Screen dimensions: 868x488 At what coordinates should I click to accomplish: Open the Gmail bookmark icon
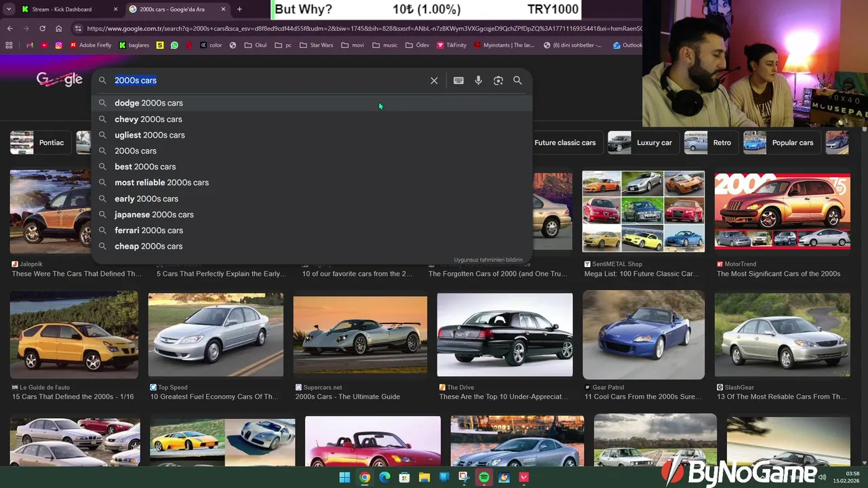(28, 45)
